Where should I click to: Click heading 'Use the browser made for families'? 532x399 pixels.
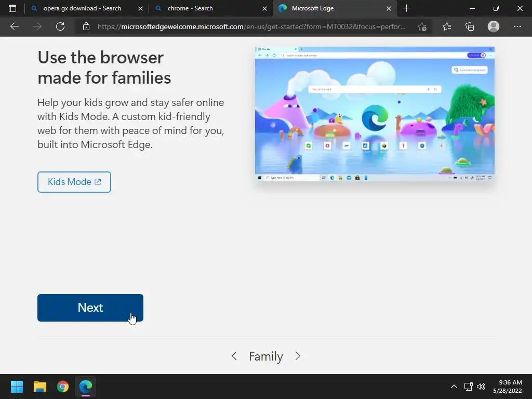(x=104, y=68)
